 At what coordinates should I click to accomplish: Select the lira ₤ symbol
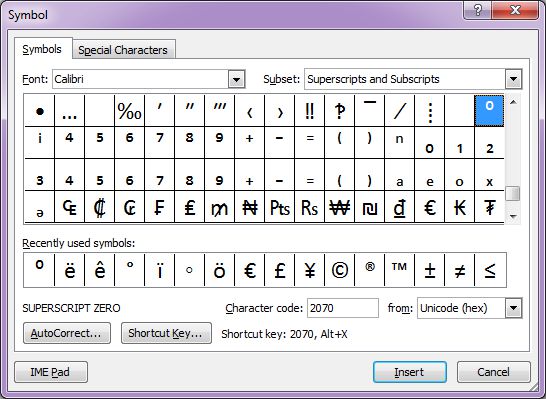click(x=189, y=207)
